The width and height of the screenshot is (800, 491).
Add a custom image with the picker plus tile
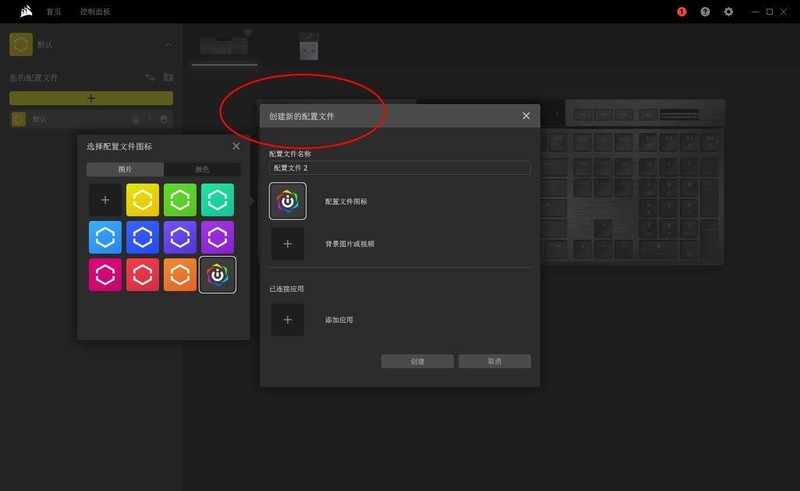coord(105,200)
